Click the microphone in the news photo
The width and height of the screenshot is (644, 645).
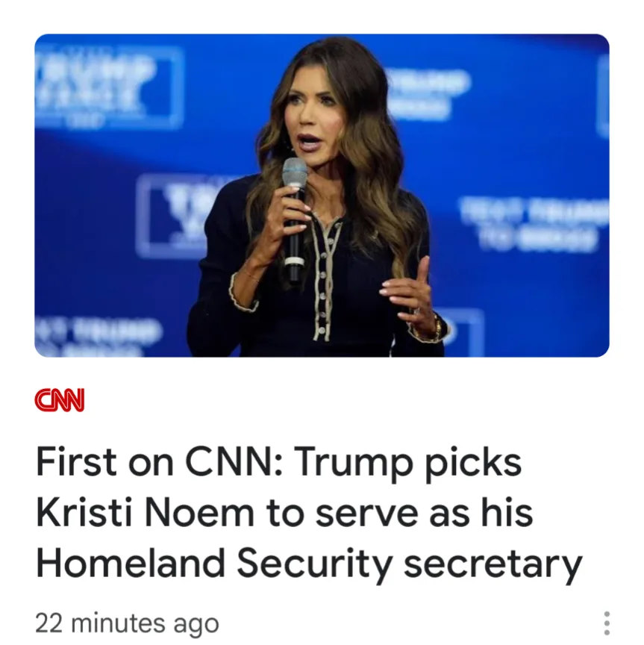295,218
